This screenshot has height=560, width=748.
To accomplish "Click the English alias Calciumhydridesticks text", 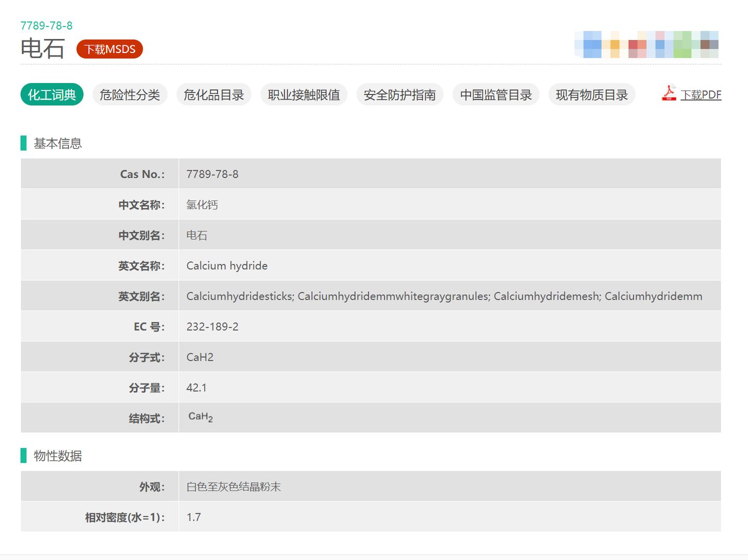I will 444,296.
